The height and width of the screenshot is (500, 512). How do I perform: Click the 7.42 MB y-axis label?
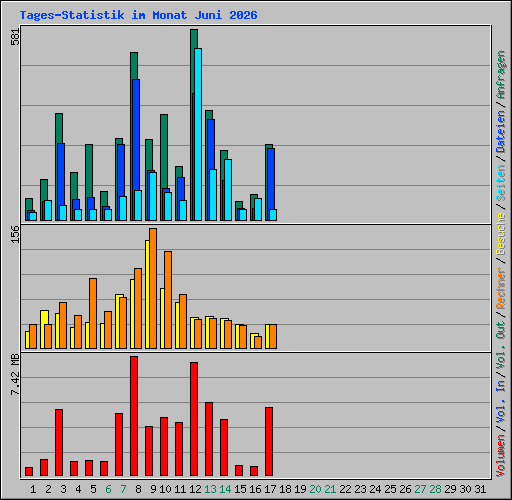click(15, 374)
